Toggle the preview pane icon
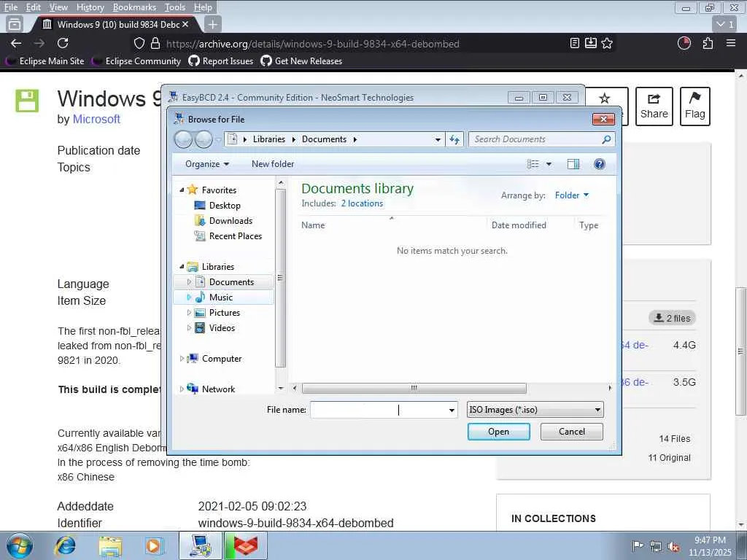Screen dimensions: 747x560 point(573,164)
